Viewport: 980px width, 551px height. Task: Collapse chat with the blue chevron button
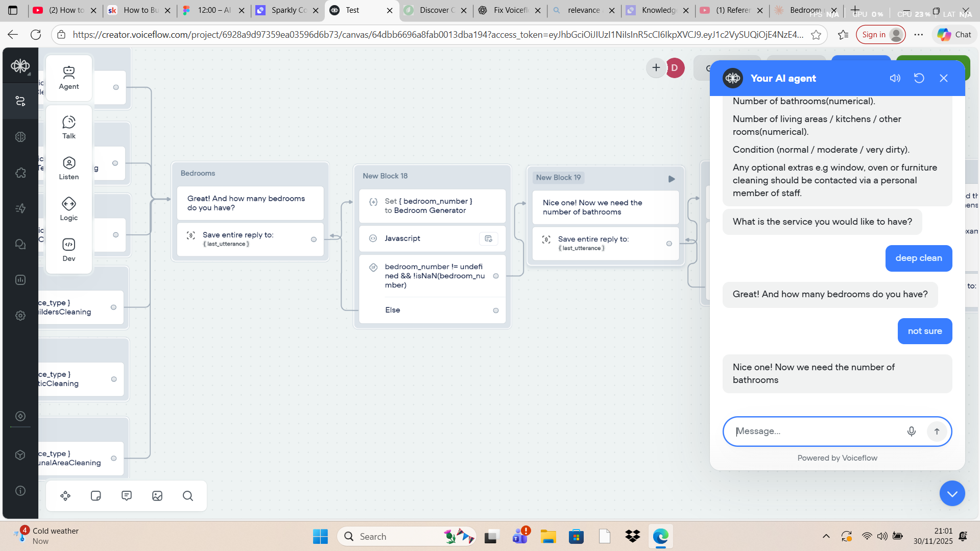point(952,493)
